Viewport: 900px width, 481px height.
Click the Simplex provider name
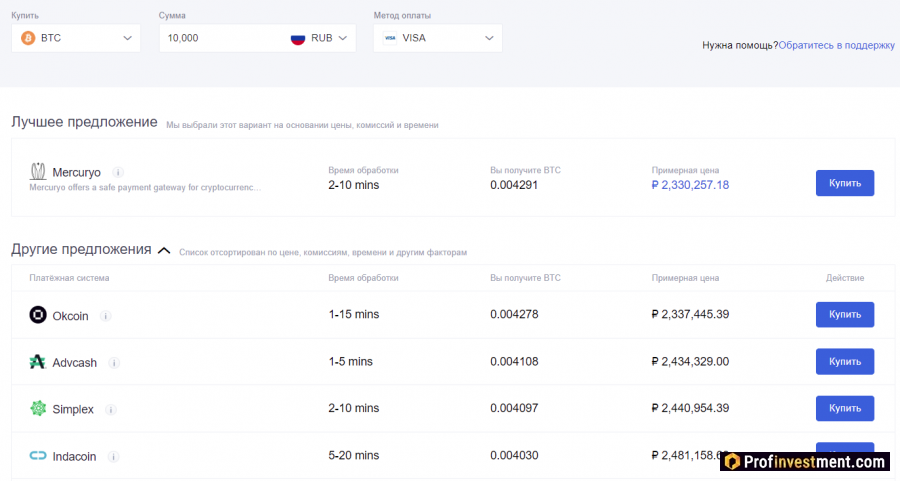[73, 409]
